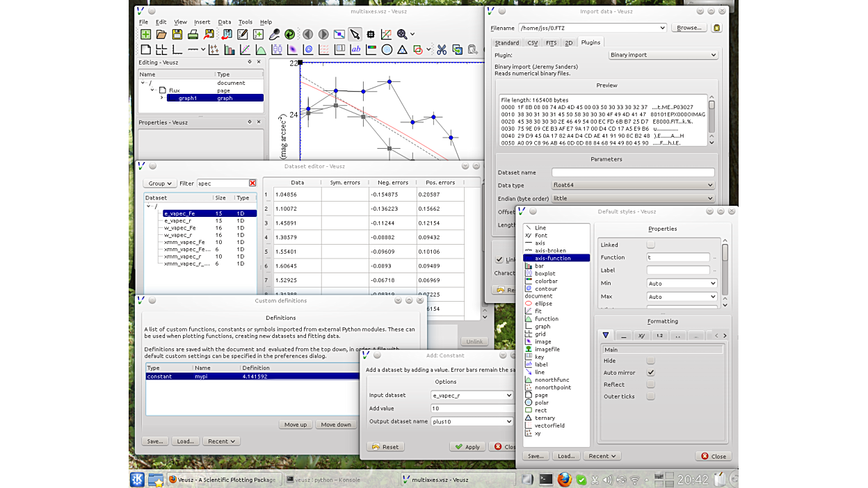The image size is (868, 488).
Task: Switch to the CSV import tab
Action: tap(532, 43)
